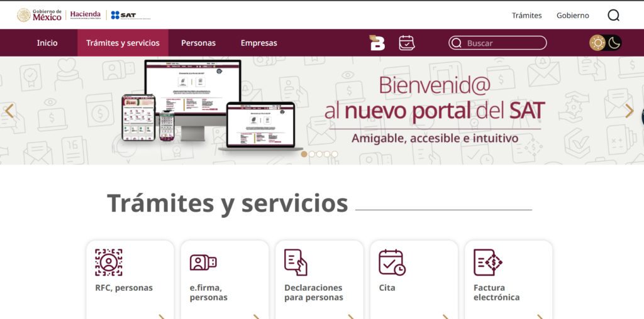Open the Cita card

tap(414, 279)
